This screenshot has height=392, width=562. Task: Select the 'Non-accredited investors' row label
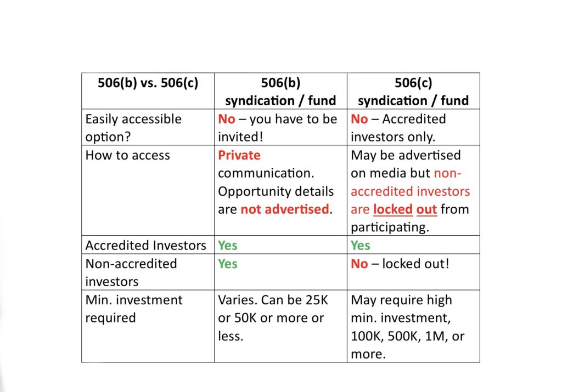148,272
